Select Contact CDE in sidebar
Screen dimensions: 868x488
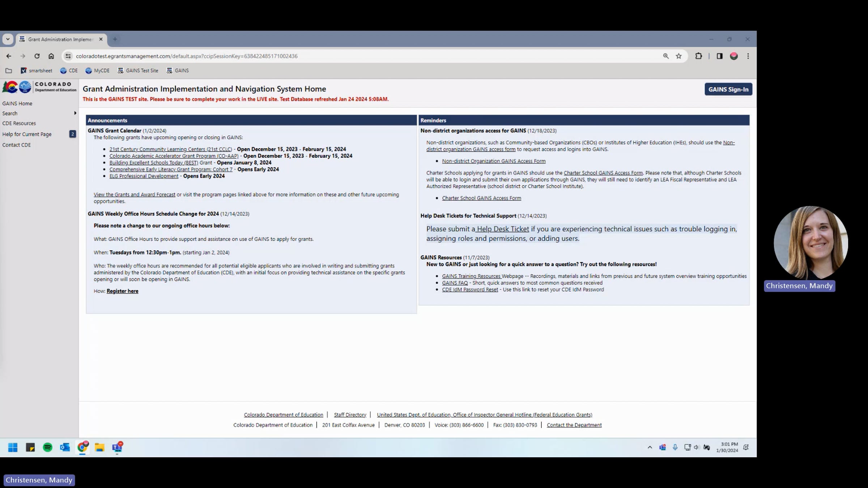(17, 145)
